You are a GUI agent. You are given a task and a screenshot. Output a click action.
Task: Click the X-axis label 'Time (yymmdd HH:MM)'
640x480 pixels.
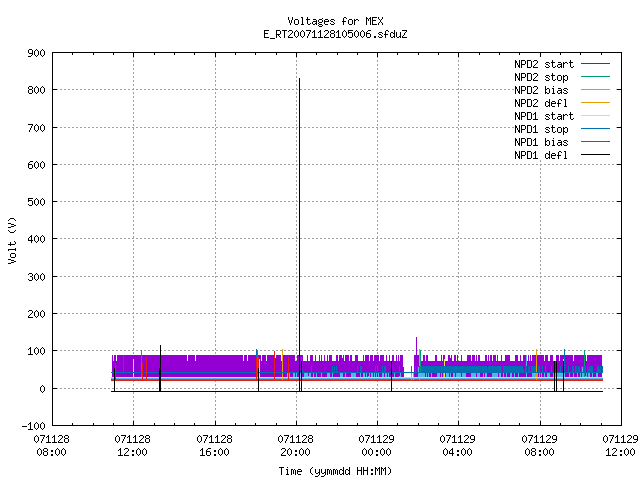coord(335,471)
